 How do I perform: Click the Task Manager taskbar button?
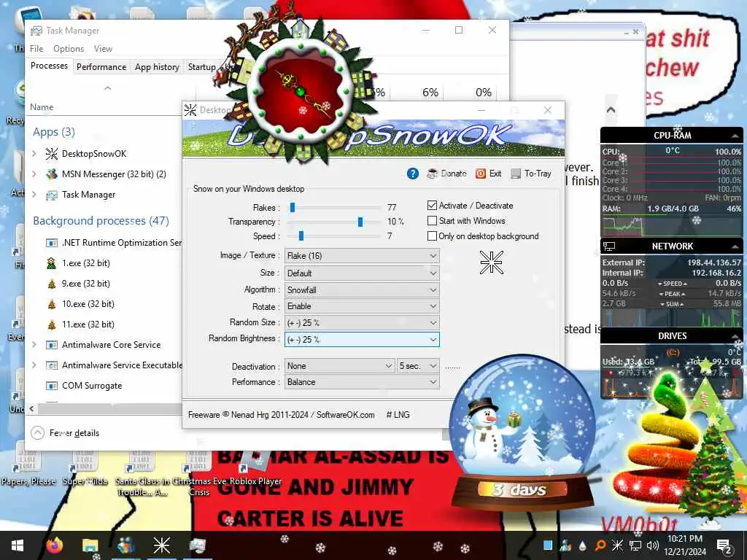197,545
